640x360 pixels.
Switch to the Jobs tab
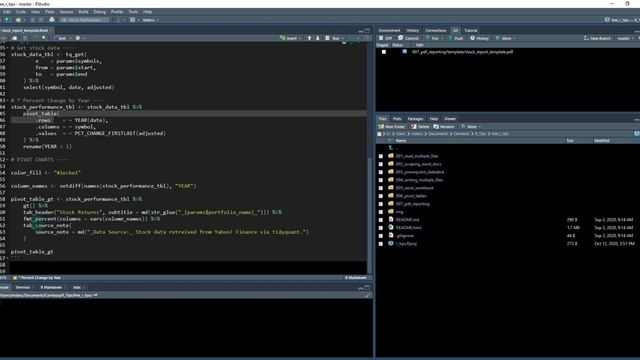(x=77, y=287)
